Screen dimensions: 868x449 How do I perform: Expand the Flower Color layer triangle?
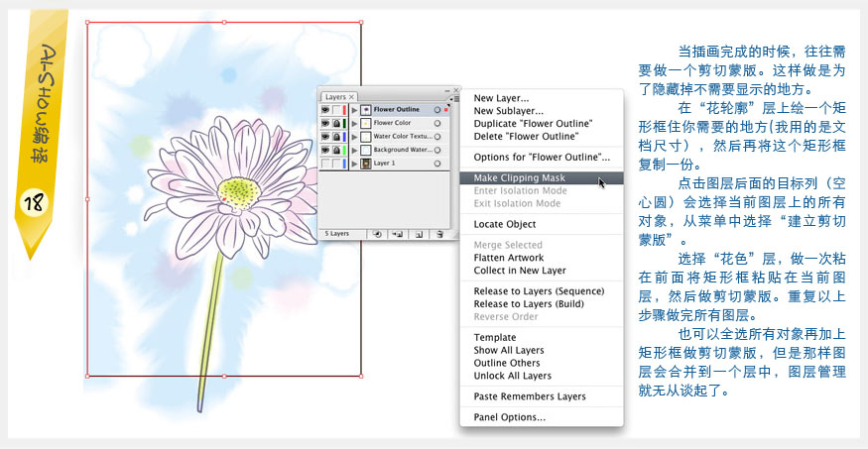[355, 123]
